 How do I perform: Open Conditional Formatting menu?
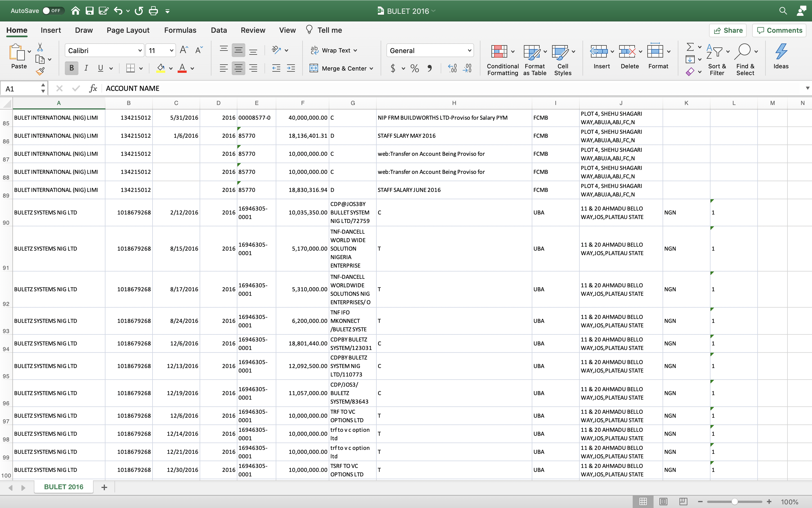tap(503, 60)
